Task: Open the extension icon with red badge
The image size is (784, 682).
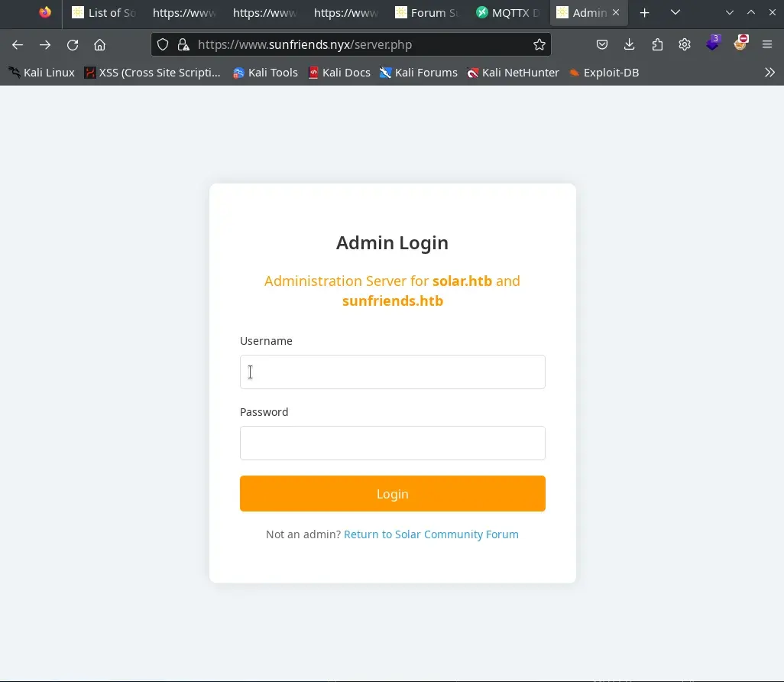Action: click(740, 44)
